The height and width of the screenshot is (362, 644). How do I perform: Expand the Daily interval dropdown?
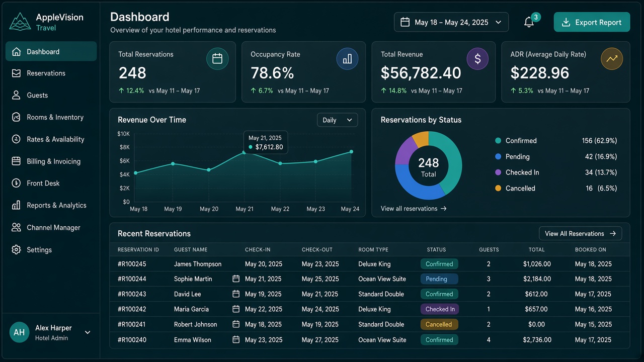338,120
